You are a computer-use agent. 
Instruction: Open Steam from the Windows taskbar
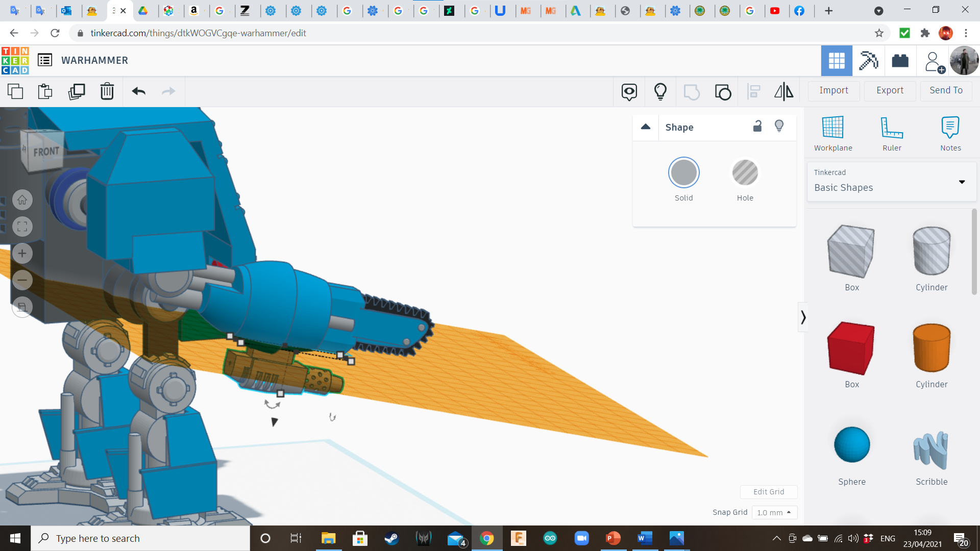coord(391,538)
